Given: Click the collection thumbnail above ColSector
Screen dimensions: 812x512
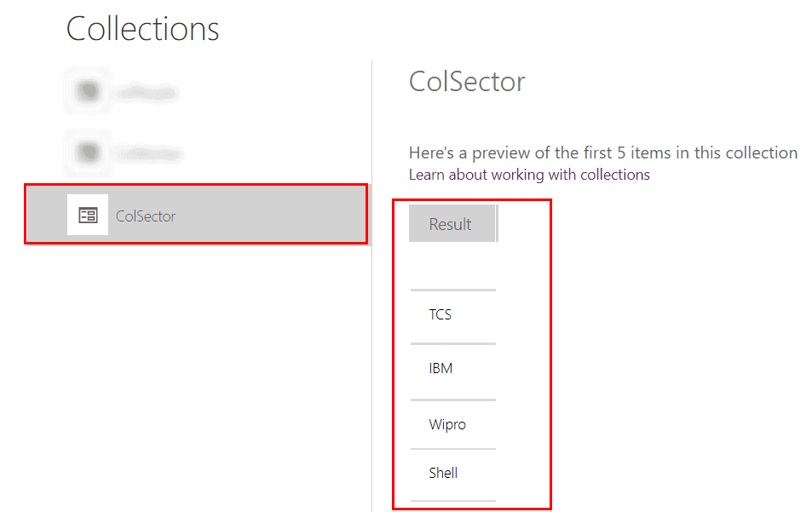Looking at the screenshot, I should tap(86, 152).
